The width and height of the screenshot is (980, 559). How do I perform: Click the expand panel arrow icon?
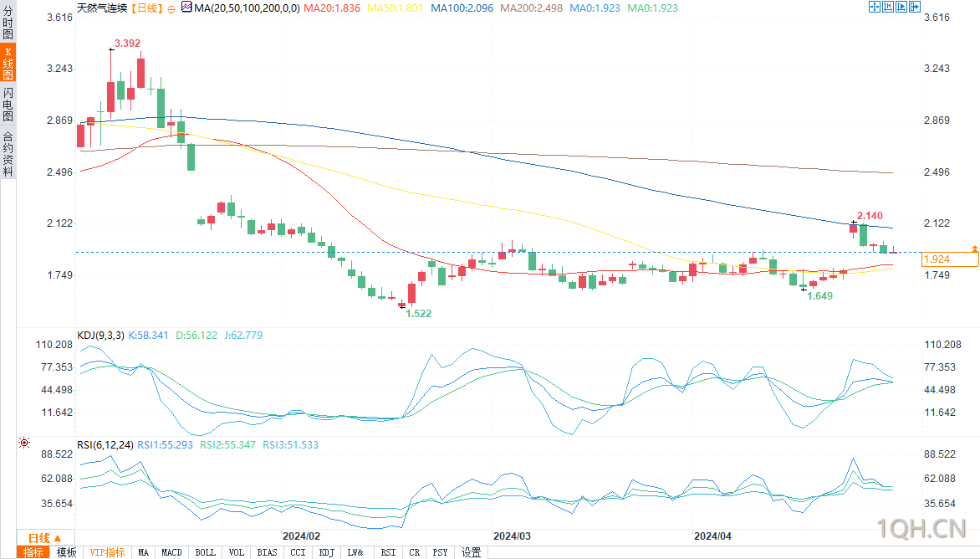(915, 7)
